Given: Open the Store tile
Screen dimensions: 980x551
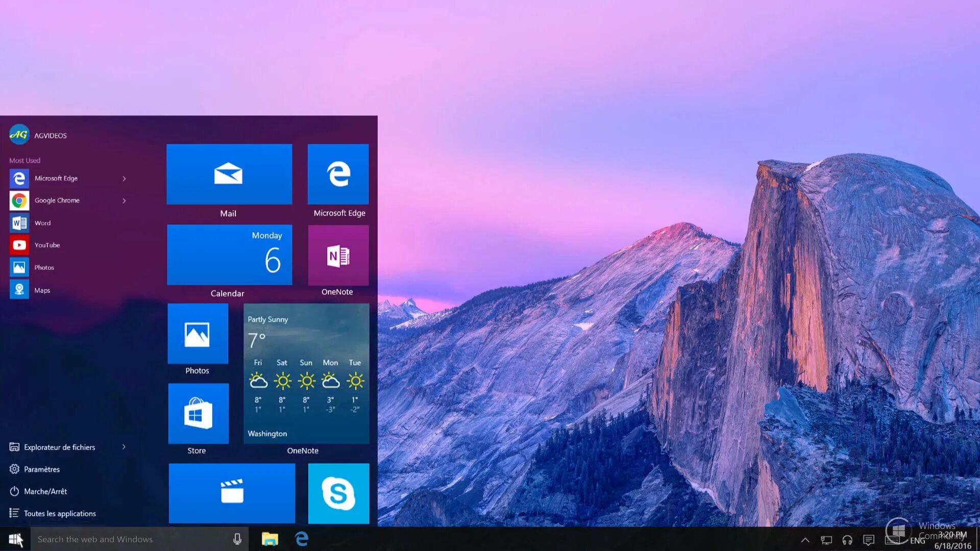Looking at the screenshot, I should pyautogui.click(x=197, y=413).
